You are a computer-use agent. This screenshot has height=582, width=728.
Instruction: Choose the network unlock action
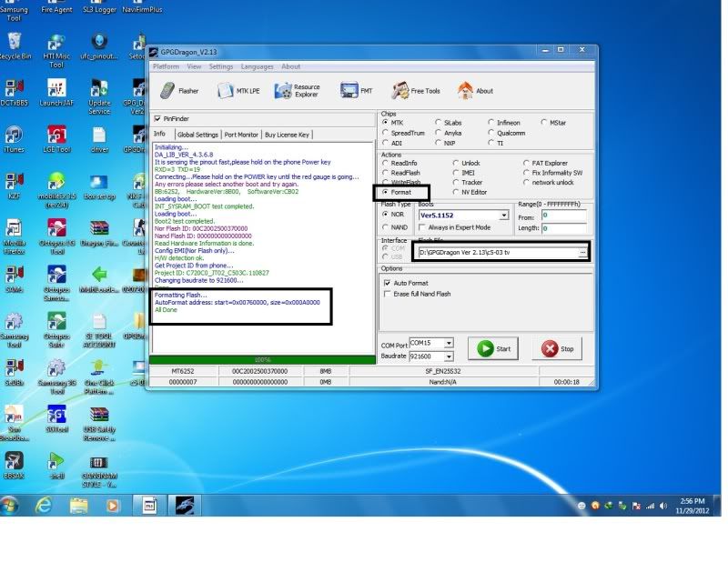click(526, 183)
